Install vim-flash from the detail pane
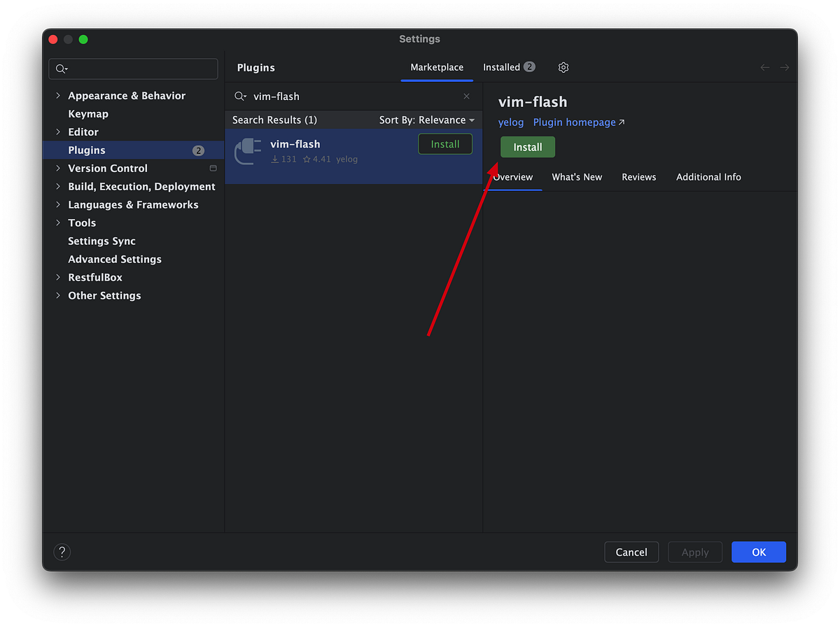Image resolution: width=840 pixels, height=627 pixels. [x=527, y=147]
